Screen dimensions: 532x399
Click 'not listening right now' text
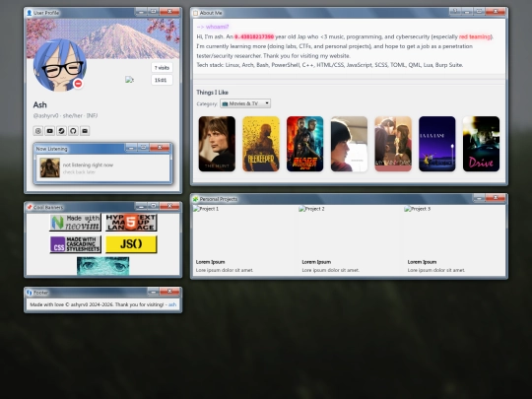[x=89, y=165]
